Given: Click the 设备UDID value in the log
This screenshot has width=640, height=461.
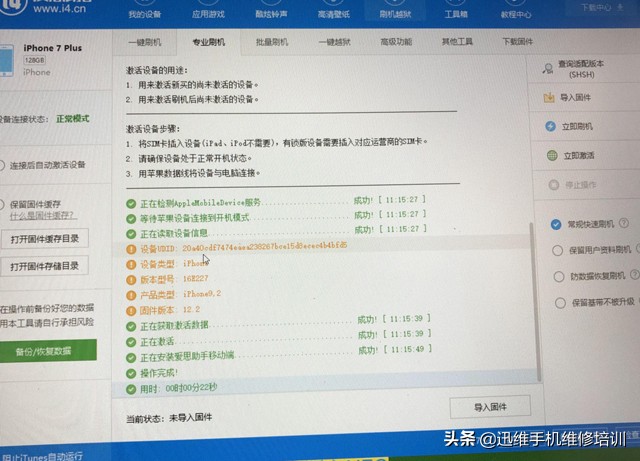Looking at the screenshot, I should [x=264, y=247].
